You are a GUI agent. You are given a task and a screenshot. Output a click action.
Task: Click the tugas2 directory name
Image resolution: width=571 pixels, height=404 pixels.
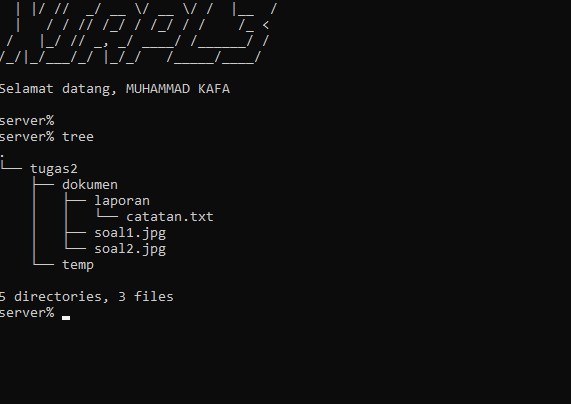tap(54, 169)
